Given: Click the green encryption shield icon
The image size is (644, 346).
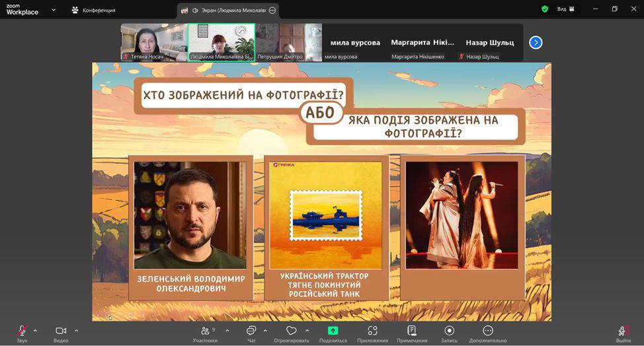Looking at the screenshot, I should point(545,9).
